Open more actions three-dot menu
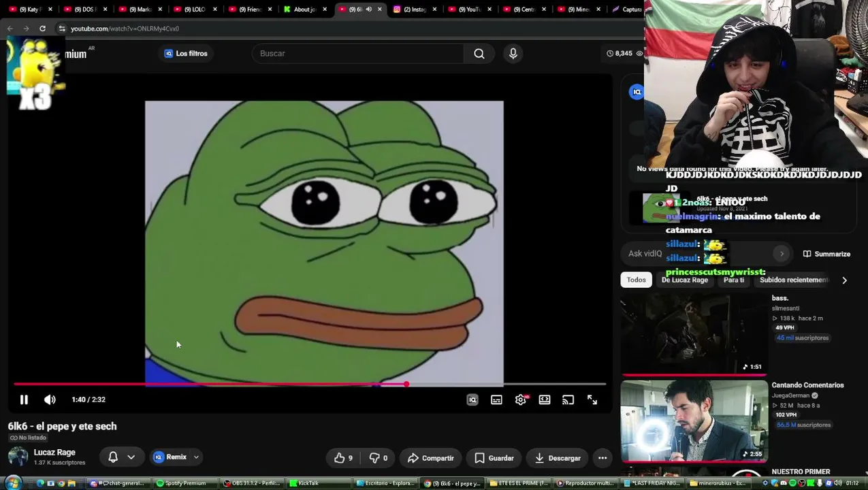This screenshot has width=868, height=490. point(602,458)
